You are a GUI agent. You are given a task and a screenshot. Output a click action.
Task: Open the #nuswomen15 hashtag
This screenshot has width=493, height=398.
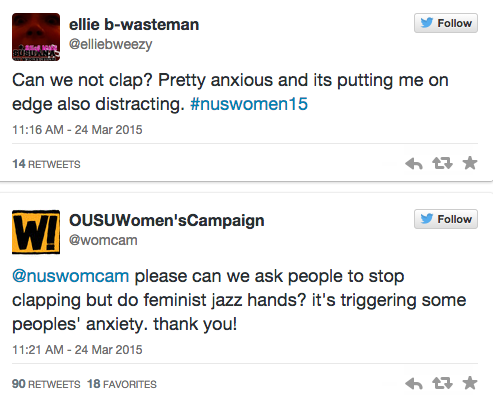[x=249, y=104]
